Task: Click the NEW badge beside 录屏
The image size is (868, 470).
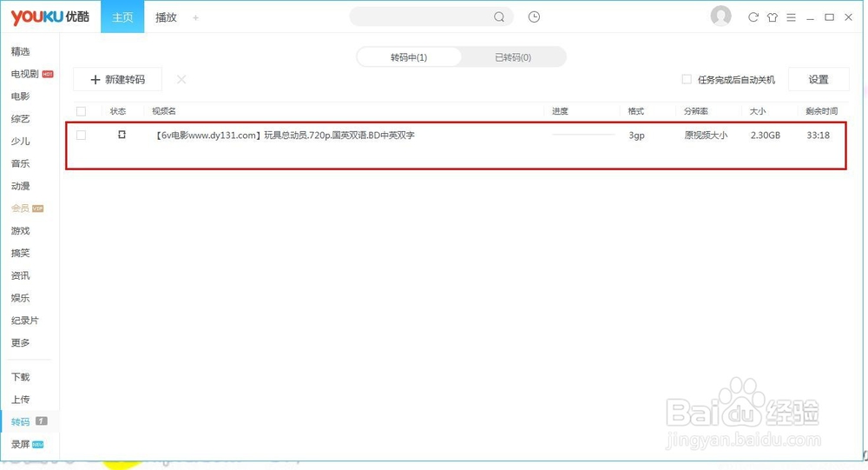Action: 37,445
